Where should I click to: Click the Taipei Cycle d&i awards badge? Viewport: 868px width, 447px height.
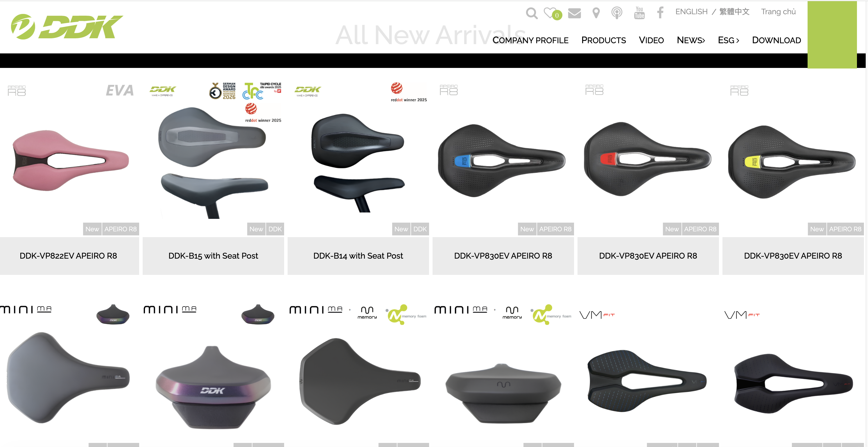click(x=262, y=91)
